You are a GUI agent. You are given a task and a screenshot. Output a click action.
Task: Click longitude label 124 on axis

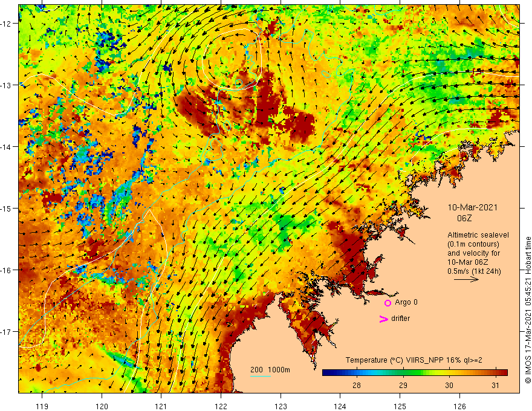(340, 406)
